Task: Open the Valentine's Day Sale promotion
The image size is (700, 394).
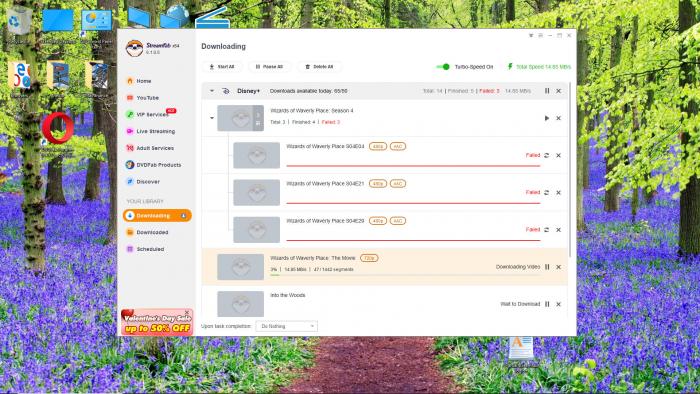Action: 157,323
